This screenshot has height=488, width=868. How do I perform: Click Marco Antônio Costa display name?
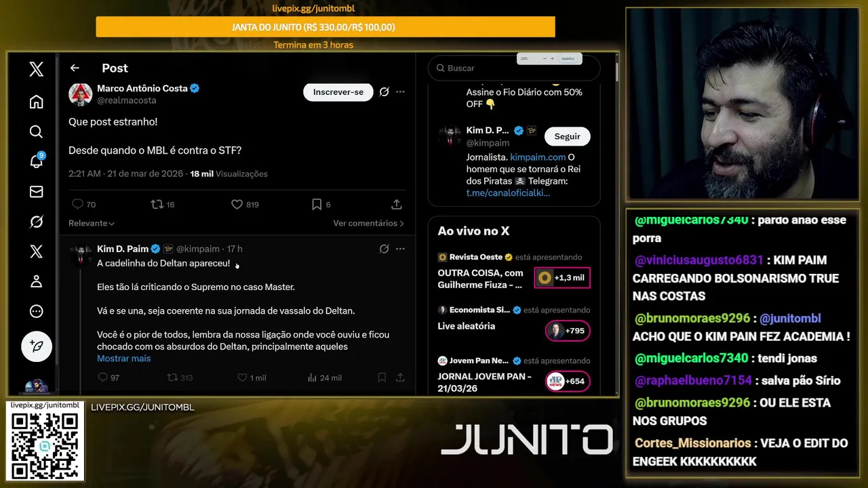pyautogui.click(x=142, y=88)
